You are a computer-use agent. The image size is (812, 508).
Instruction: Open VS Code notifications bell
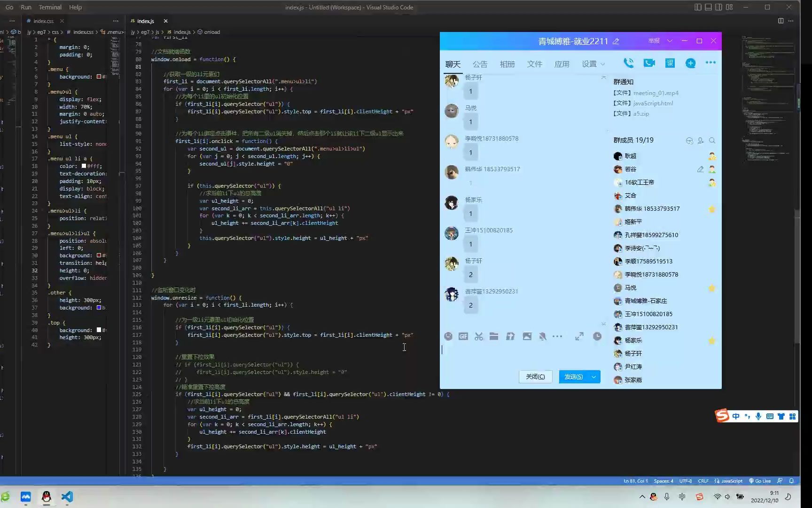click(791, 481)
